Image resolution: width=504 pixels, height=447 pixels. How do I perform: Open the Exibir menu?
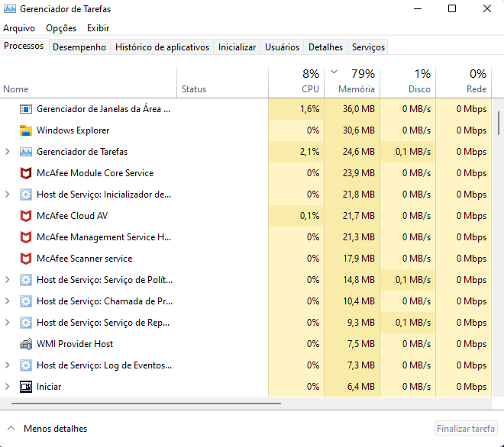[98, 28]
